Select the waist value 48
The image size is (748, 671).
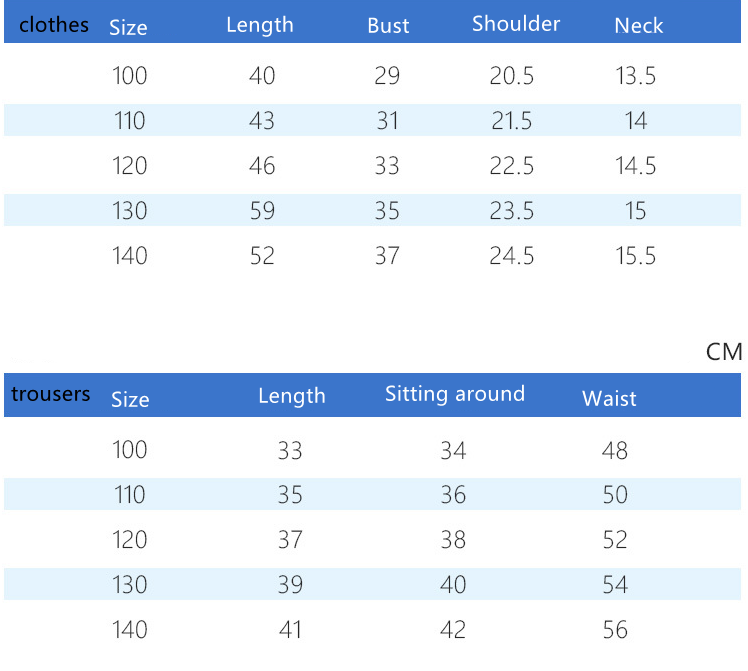pos(615,450)
